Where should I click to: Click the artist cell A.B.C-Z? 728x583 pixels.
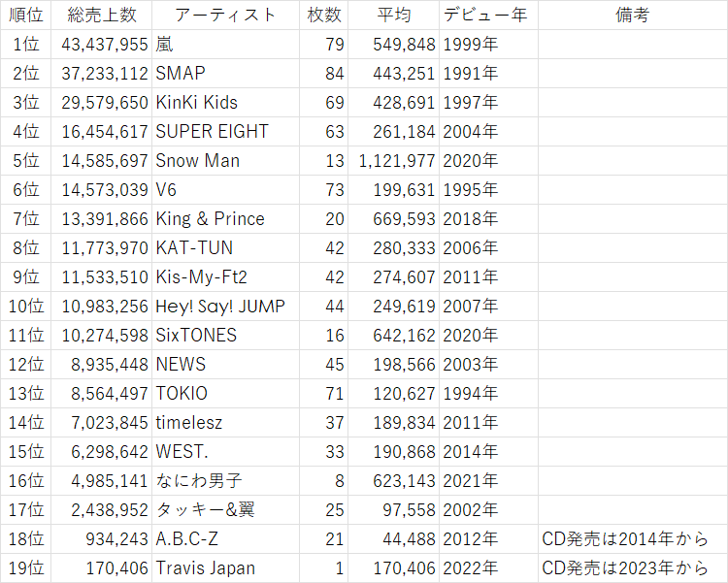225,539
